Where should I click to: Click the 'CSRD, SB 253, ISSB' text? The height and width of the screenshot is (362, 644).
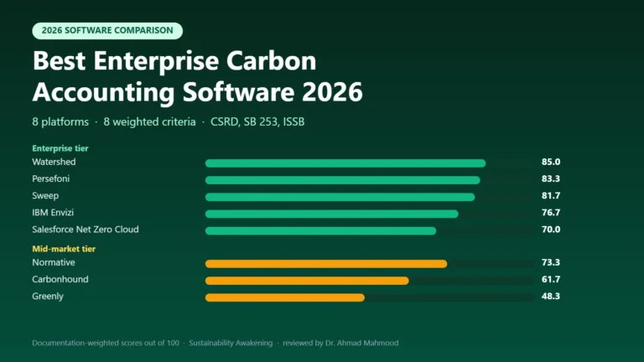click(x=257, y=122)
